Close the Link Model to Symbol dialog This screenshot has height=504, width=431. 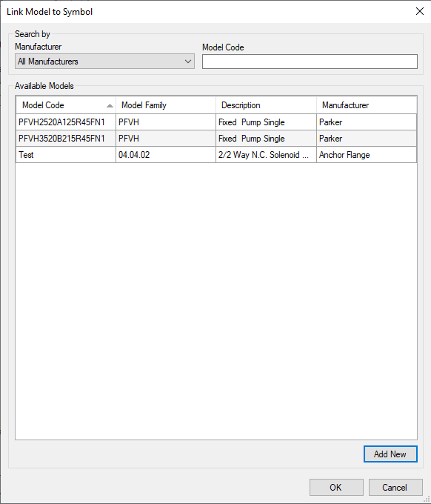(419, 11)
